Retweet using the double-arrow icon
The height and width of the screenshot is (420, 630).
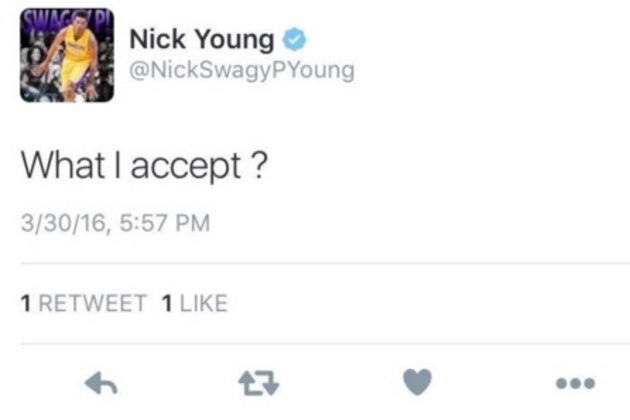pyautogui.click(x=259, y=383)
